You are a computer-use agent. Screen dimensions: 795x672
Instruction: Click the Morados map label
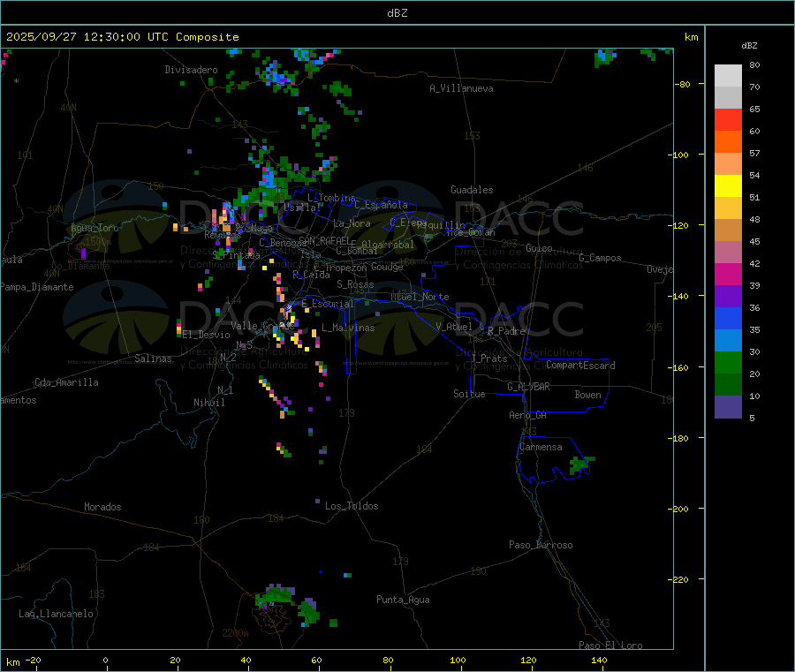pyautogui.click(x=103, y=507)
